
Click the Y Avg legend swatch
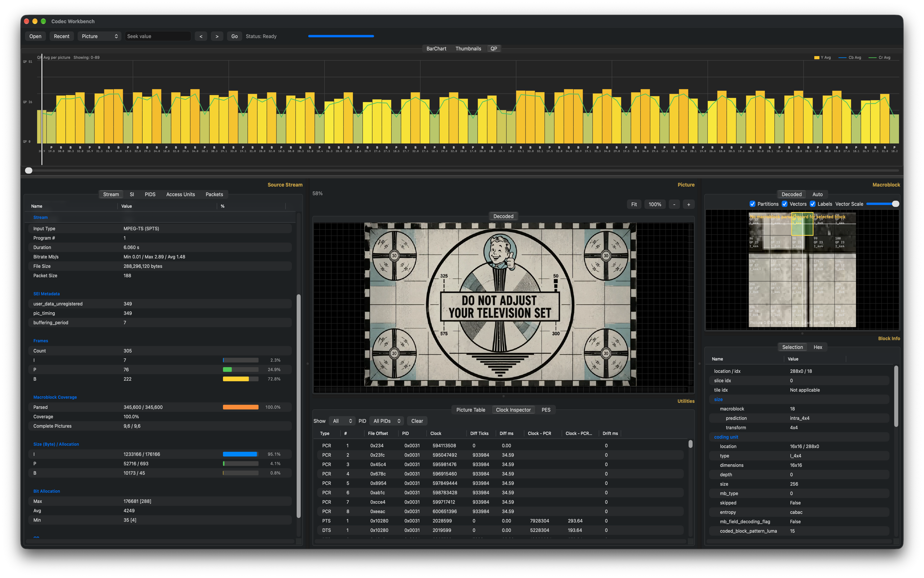point(817,58)
